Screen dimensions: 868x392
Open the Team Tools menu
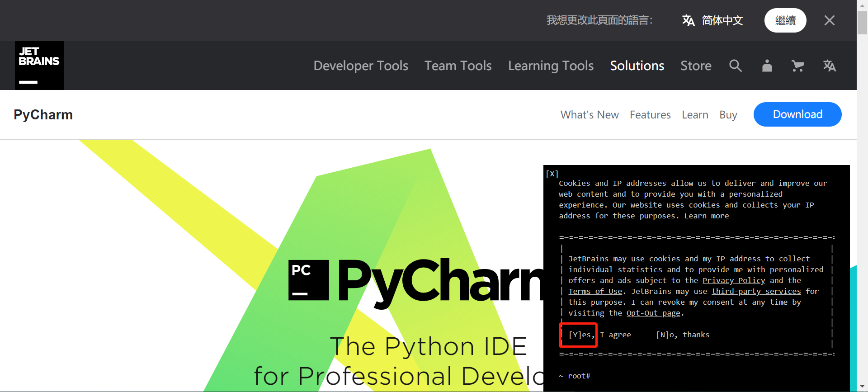[458, 66]
